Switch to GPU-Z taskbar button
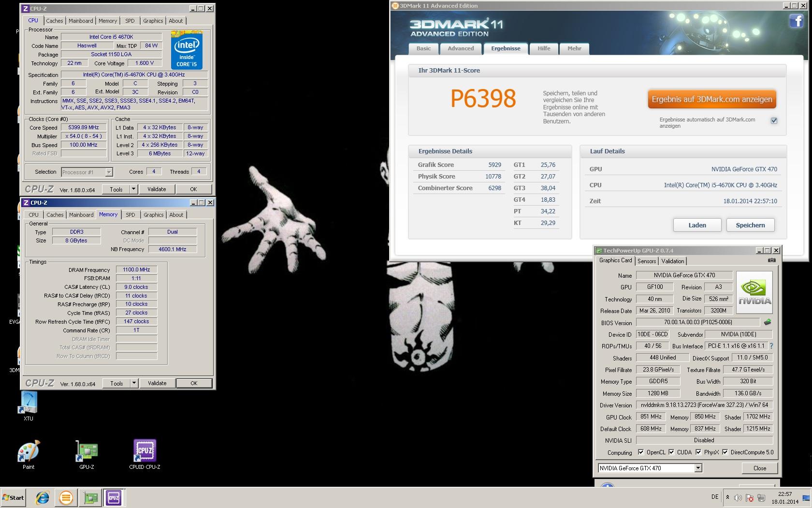Screen dimensions: 812x508 point(90,497)
